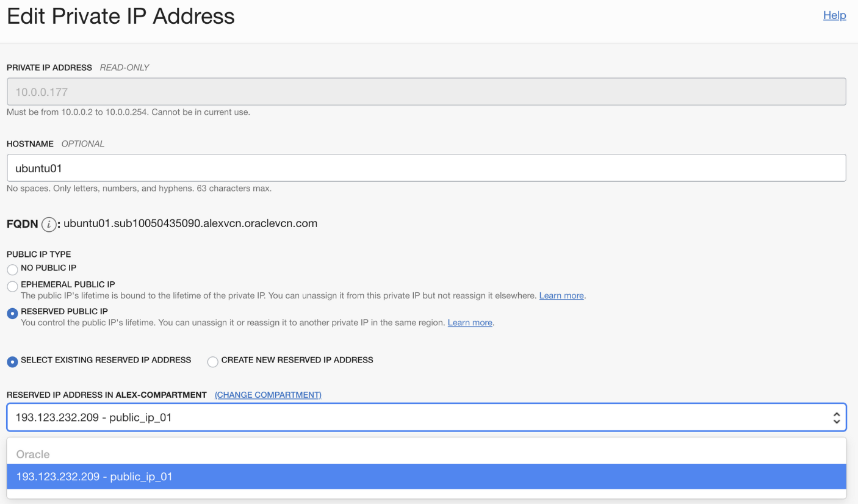Open Learn more for reserved public IP
Viewport: 858px width, 504px height.
(470, 322)
